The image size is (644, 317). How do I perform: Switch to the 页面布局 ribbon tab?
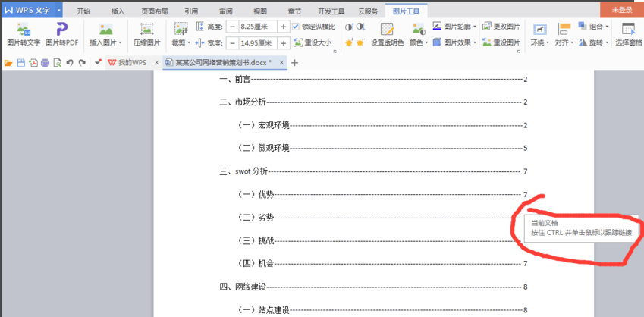pos(155,11)
